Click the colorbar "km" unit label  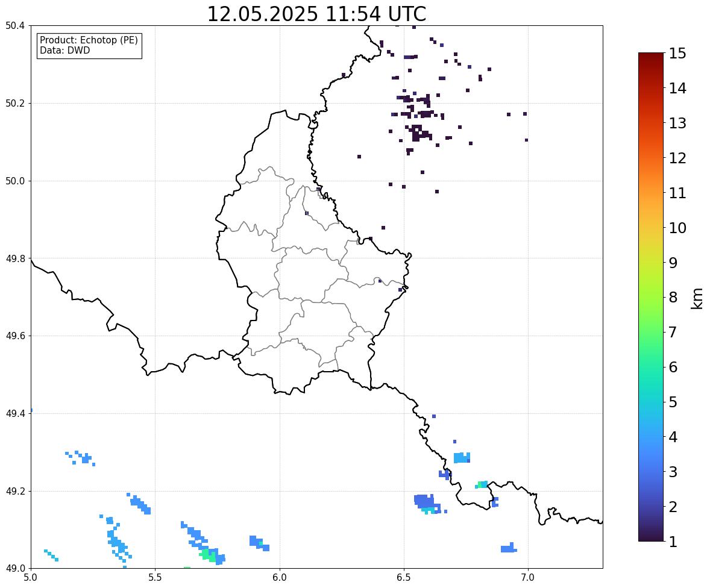tap(697, 298)
